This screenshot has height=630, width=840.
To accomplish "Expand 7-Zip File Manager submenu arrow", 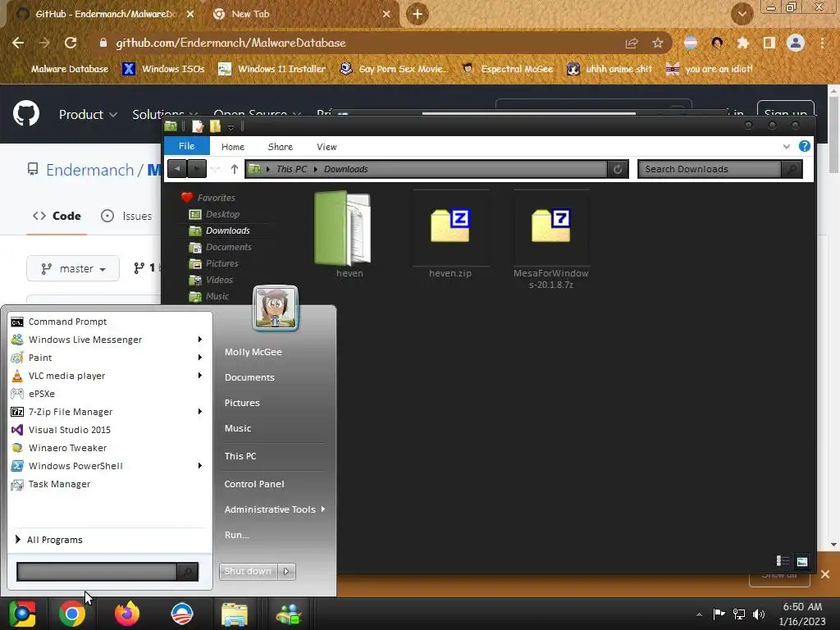I will coord(200,412).
